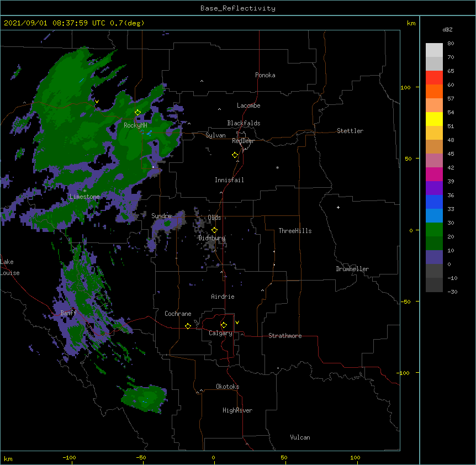The height and width of the screenshot is (465, 476).
Task: Click the Lake Louise label
Action: (x=10, y=267)
